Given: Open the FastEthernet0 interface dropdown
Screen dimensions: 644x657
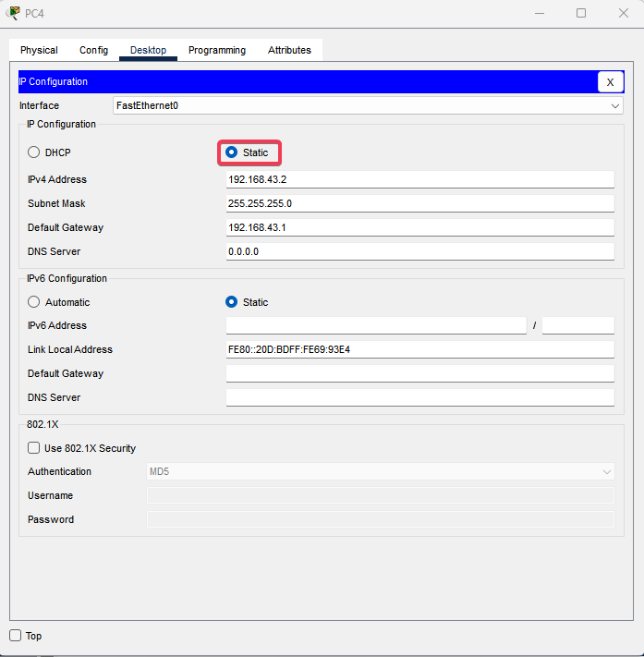Looking at the screenshot, I should click(x=368, y=106).
